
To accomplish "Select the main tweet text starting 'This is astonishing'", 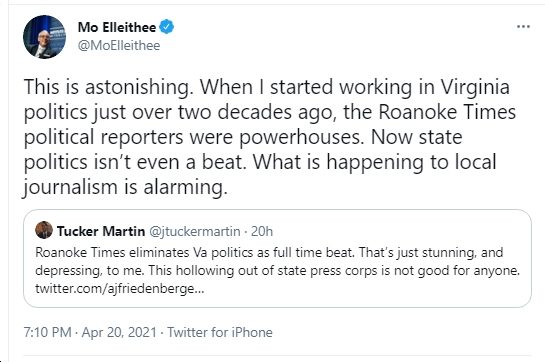I will pos(269,137).
